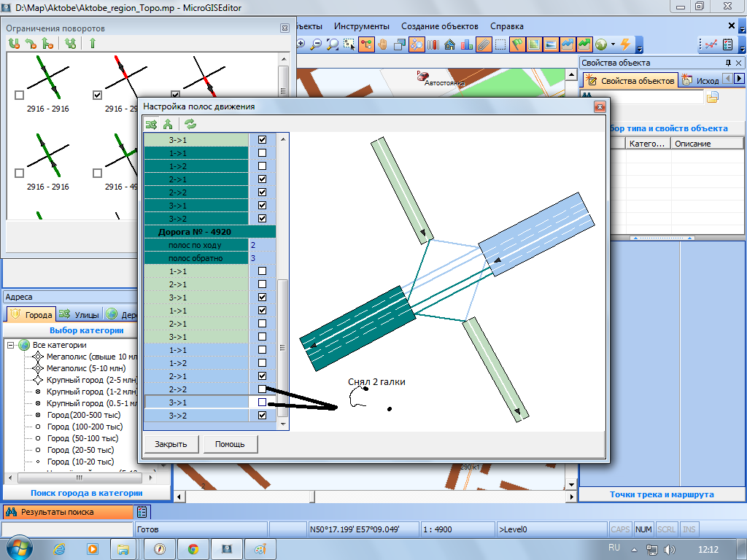Click the green up arrow in turn restrictions
Screen dimensions: 747x560
tap(93, 44)
